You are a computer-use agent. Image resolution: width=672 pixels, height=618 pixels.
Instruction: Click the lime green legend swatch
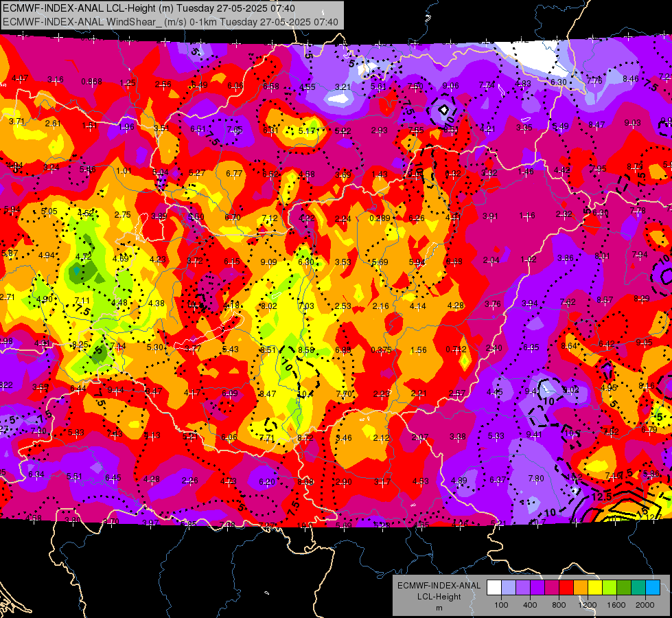point(610,588)
